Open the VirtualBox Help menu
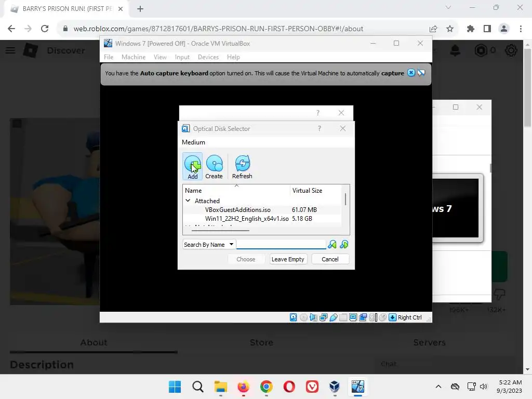Screen dimensions: 532x399 (x=233, y=57)
